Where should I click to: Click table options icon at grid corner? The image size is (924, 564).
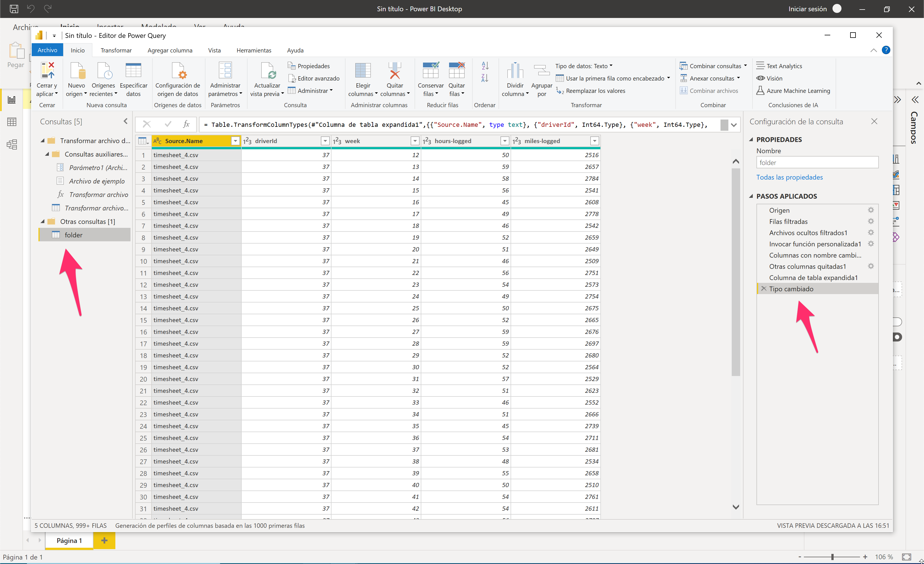coord(143,141)
